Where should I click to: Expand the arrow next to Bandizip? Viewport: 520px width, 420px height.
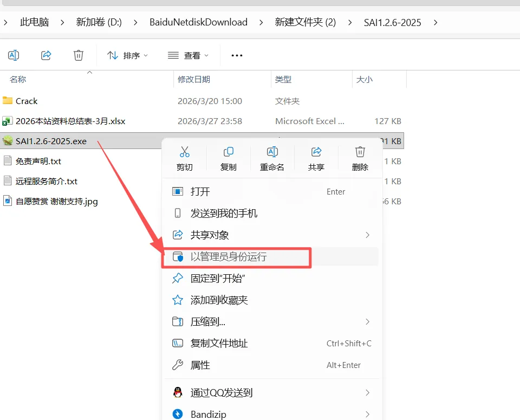[367, 415]
